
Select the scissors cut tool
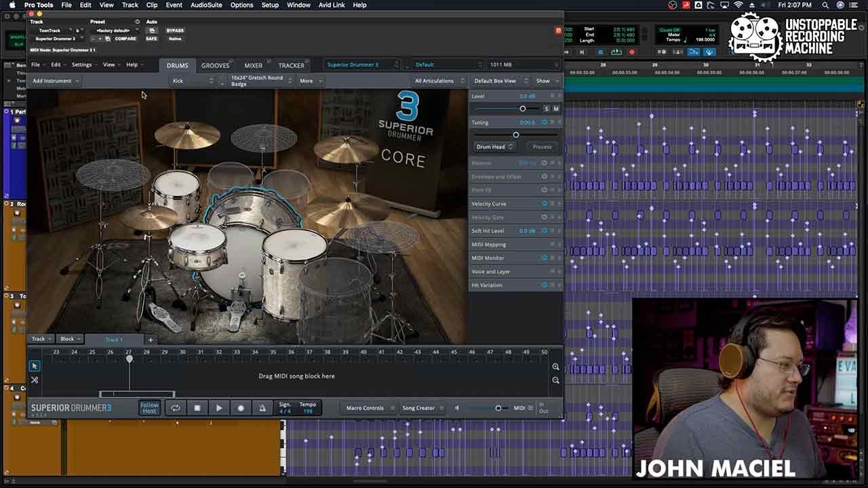point(35,380)
